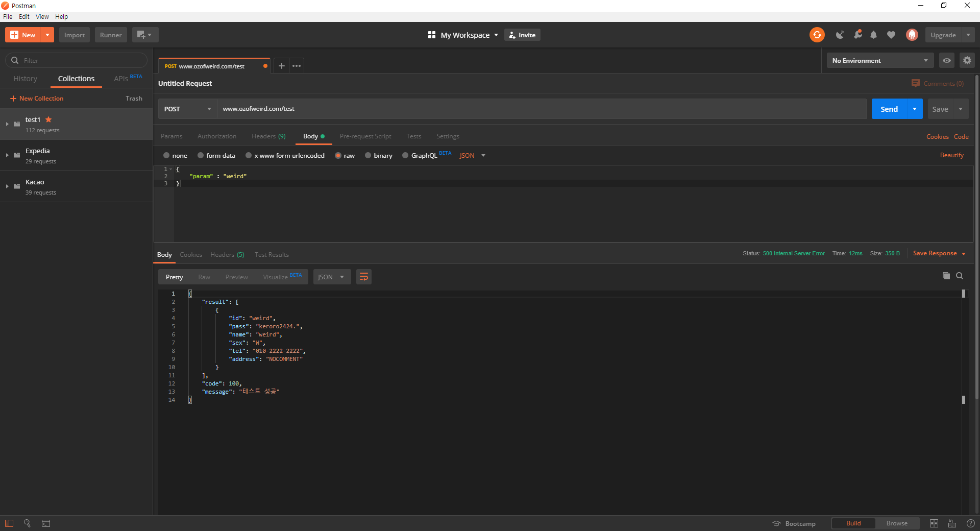This screenshot has height=531, width=980.
Task: Expand the Kacao collection
Action: point(7,186)
